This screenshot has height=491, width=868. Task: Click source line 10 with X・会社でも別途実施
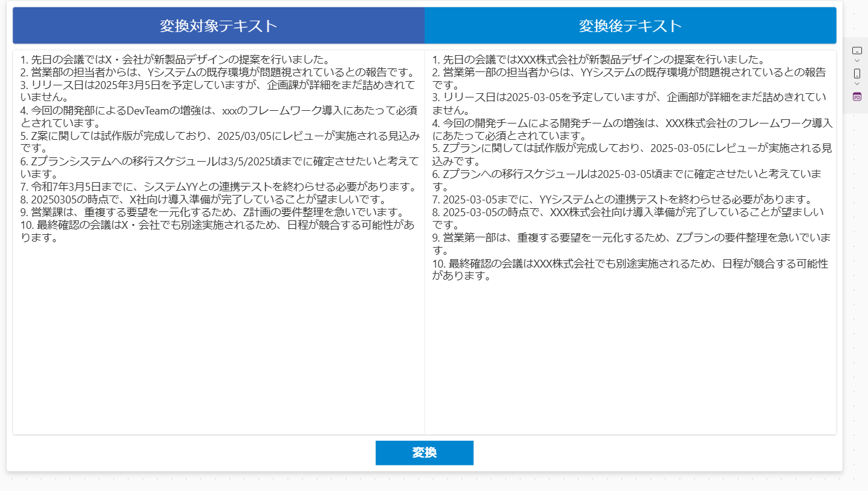217,231
